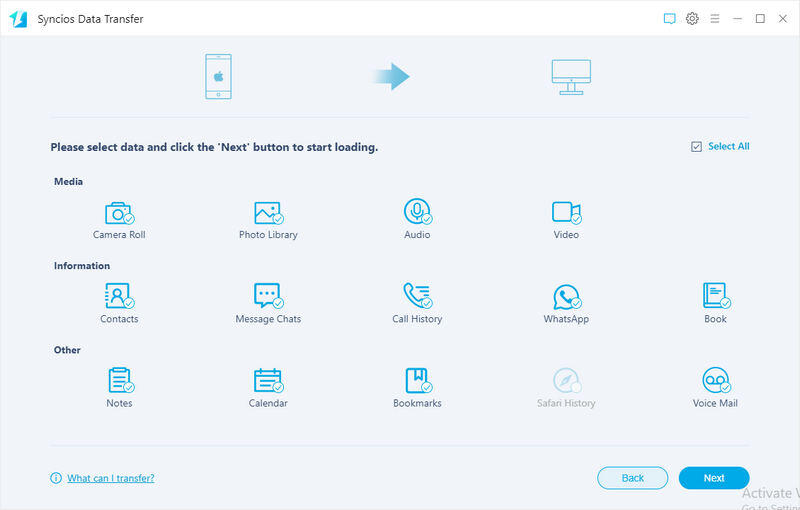Select the Camera Roll icon
Image resolution: width=800 pixels, height=510 pixels.
119,213
